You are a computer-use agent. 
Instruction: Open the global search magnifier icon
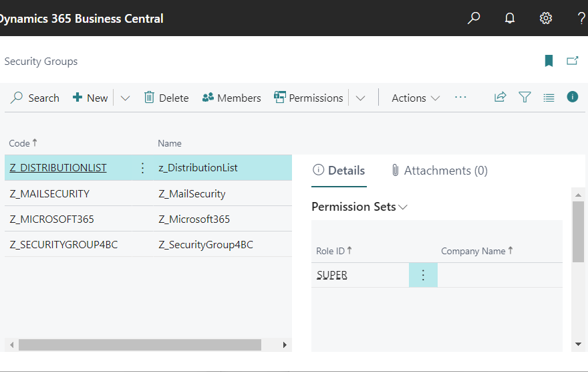[x=474, y=18]
